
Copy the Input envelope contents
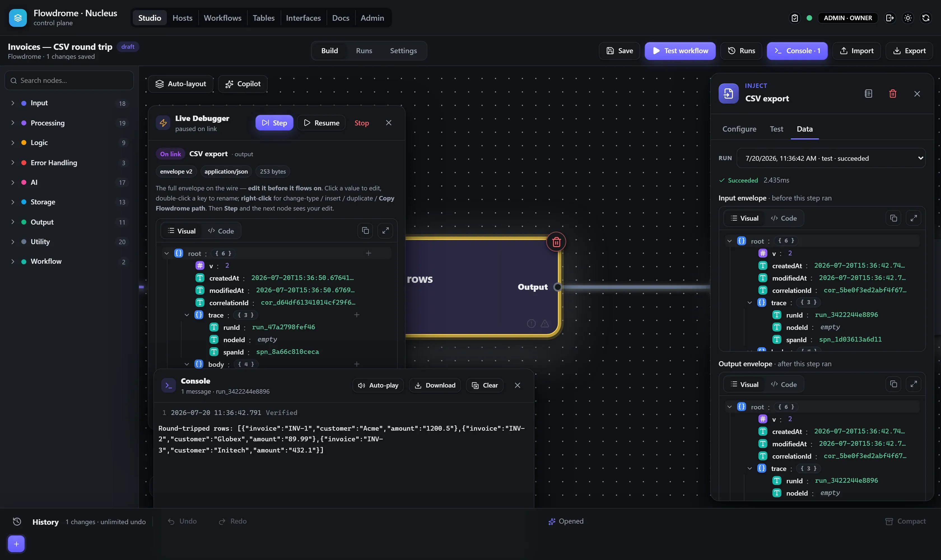point(893,218)
